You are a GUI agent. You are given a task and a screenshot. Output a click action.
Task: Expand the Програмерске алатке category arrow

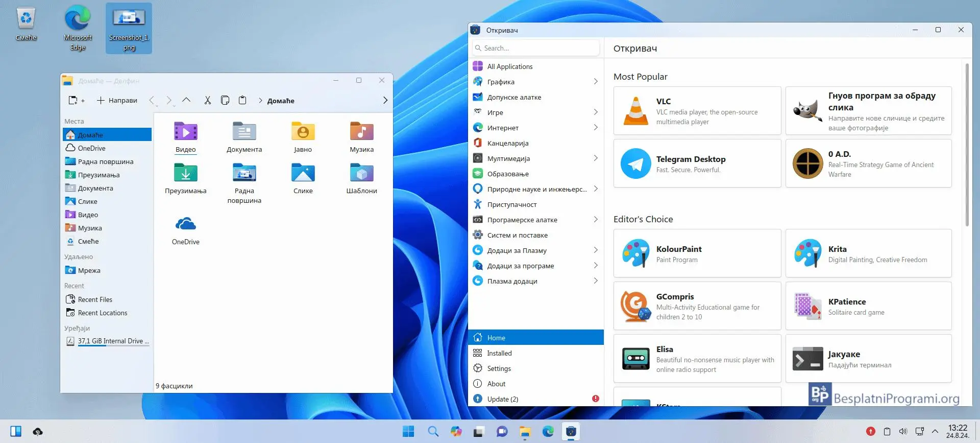click(596, 220)
